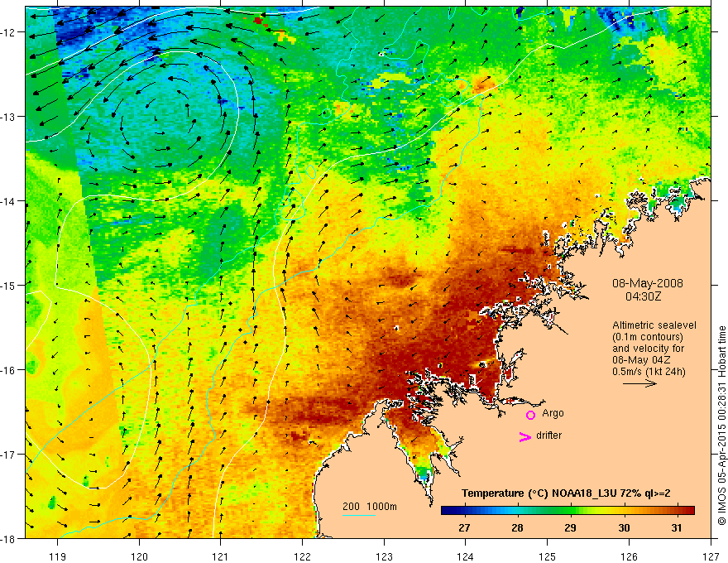Click the colorbar value 30
Screen dimensions: 728x563
pyautogui.click(x=624, y=527)
